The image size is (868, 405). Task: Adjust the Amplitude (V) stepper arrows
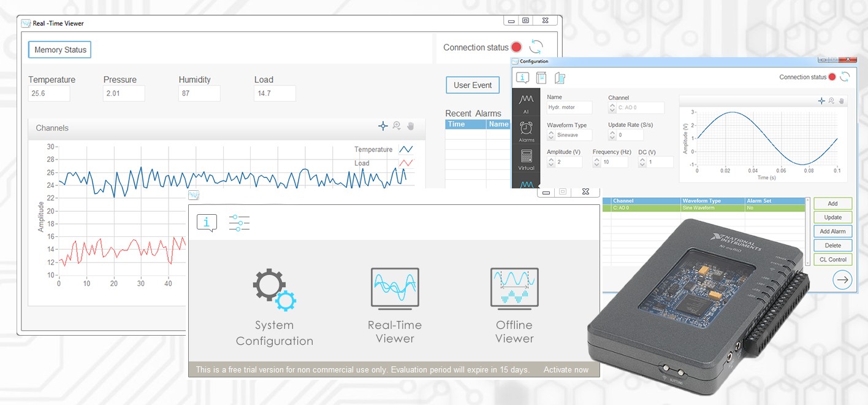click(x=551, y=162)
